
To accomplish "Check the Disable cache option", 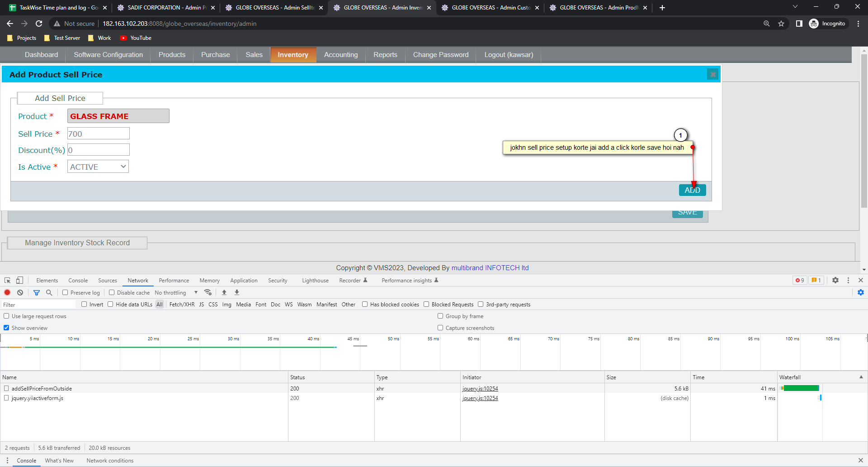I will [112, 293].
